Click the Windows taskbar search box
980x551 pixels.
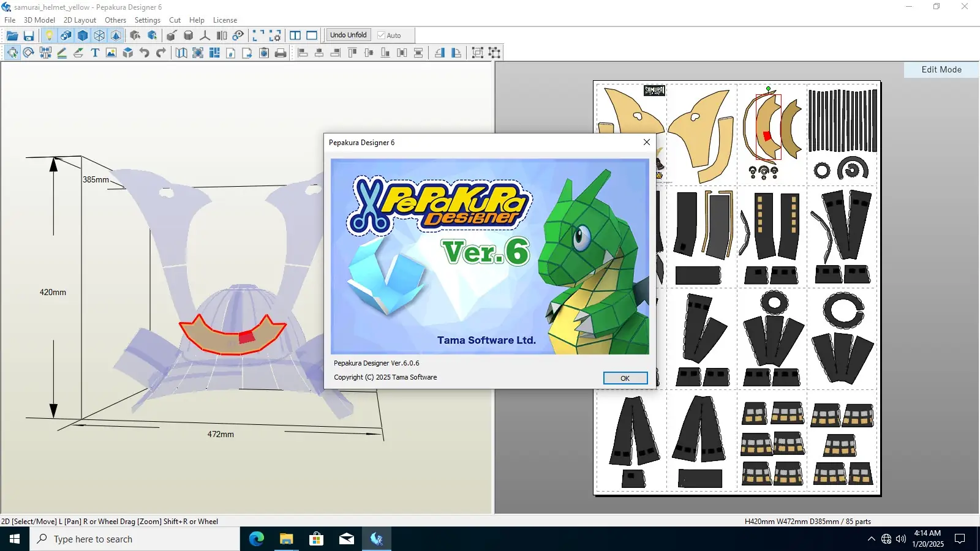(135, 539)
